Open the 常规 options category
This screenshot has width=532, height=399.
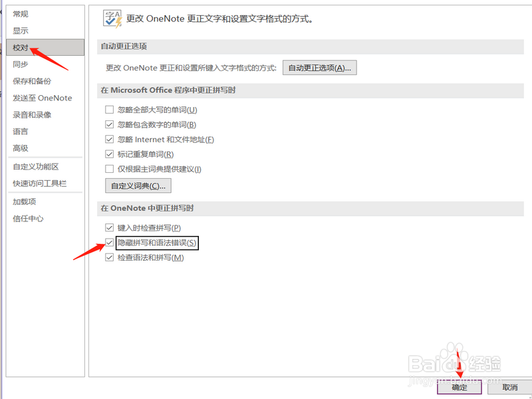coord(21,14)
